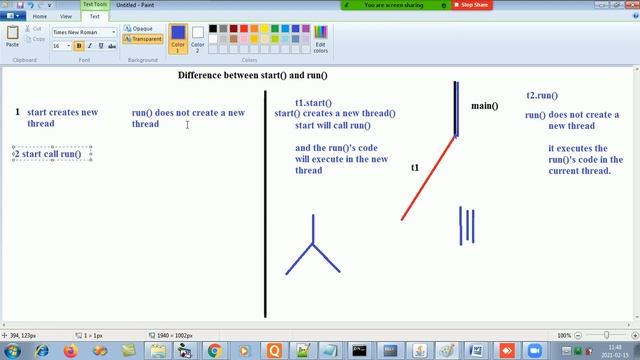Pick the red color swatch
Screen dimensions: 640x360
[x=244, y=29]
